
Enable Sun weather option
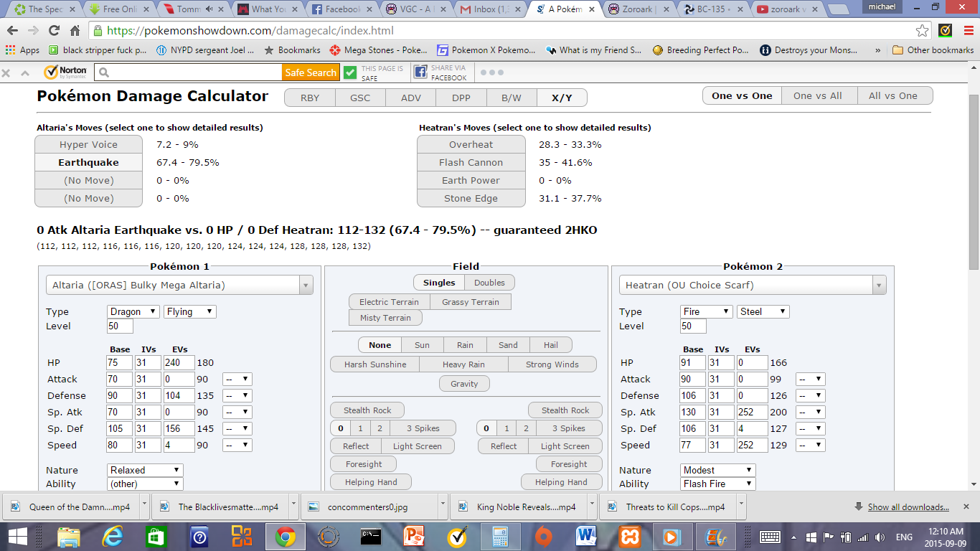[422, 345]
